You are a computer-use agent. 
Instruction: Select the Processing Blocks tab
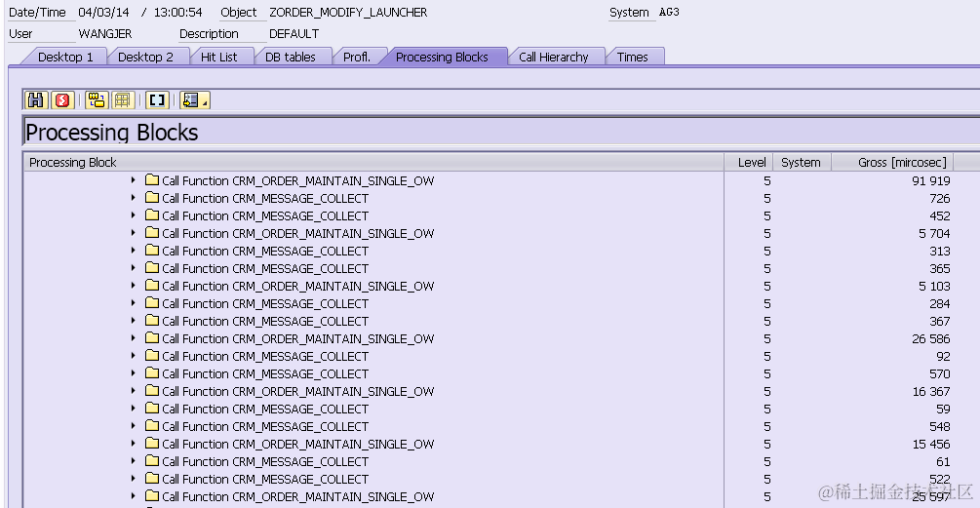click(x=442, y=57)
